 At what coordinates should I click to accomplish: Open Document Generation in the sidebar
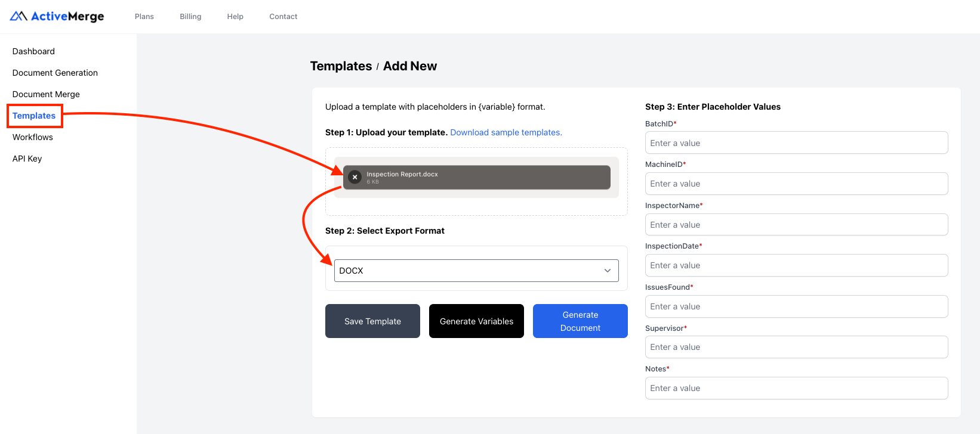click(x=54, y=72)
